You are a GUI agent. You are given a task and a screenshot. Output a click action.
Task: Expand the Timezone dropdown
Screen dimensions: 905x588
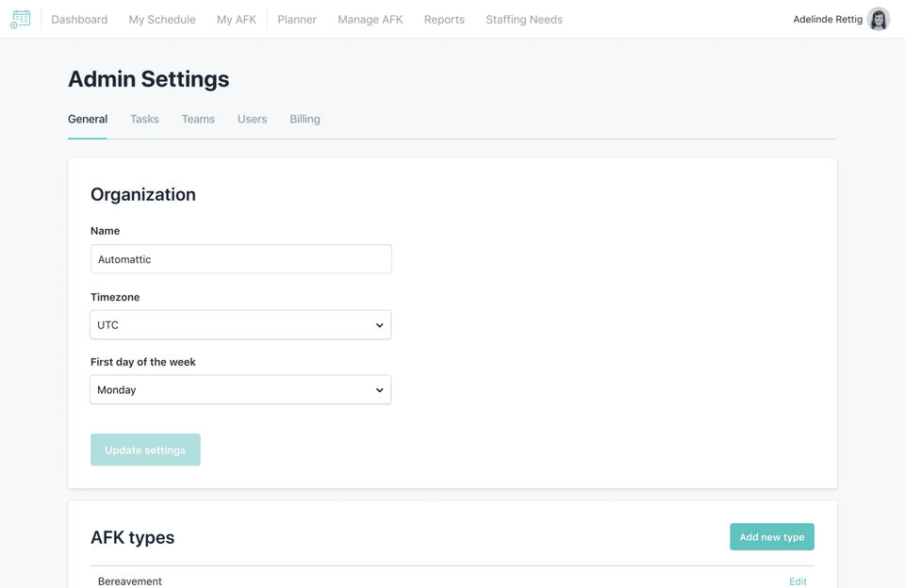click(x=240, y=325)
